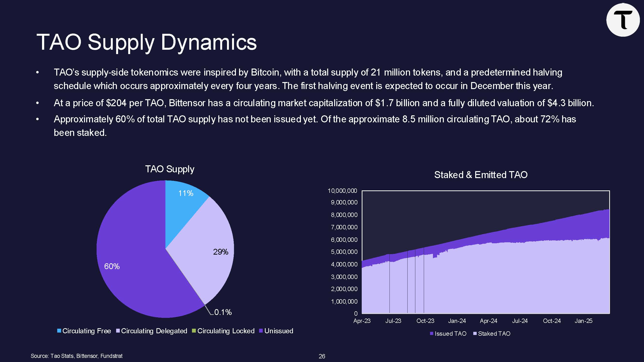The image size is (644, 362).
Task: Click the Apr-23 x-axis label
Action: coord(362,321)
